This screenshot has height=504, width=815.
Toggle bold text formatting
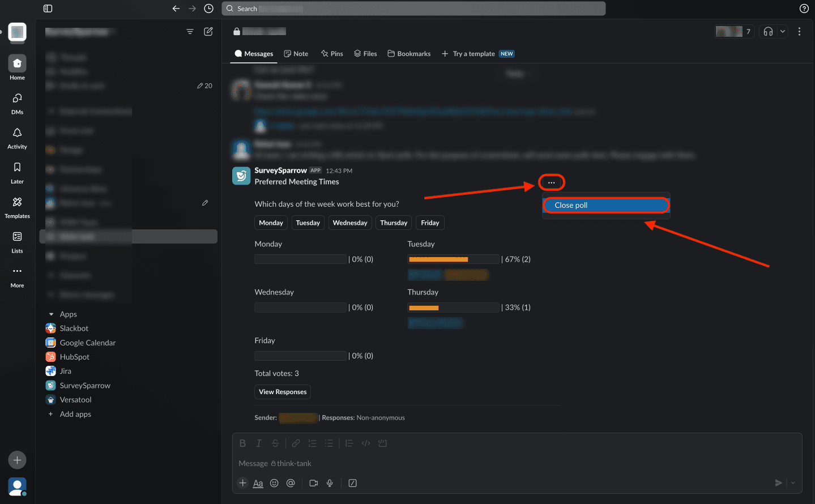tap(242, 443)
